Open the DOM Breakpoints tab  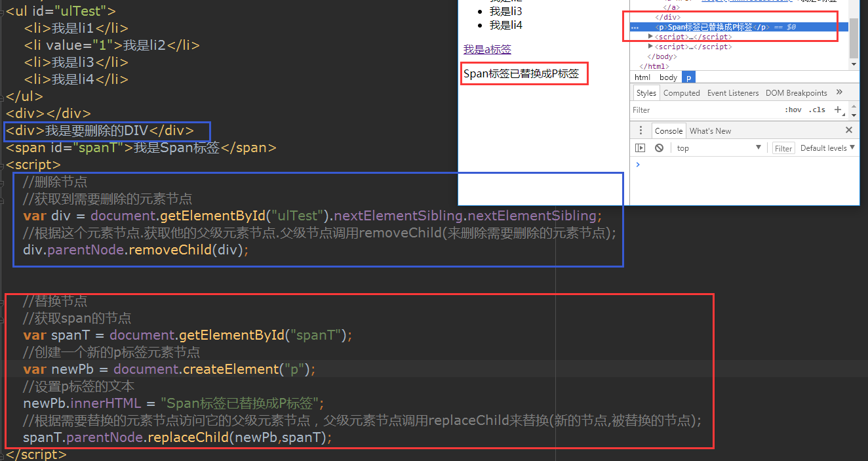pos(797,92)
